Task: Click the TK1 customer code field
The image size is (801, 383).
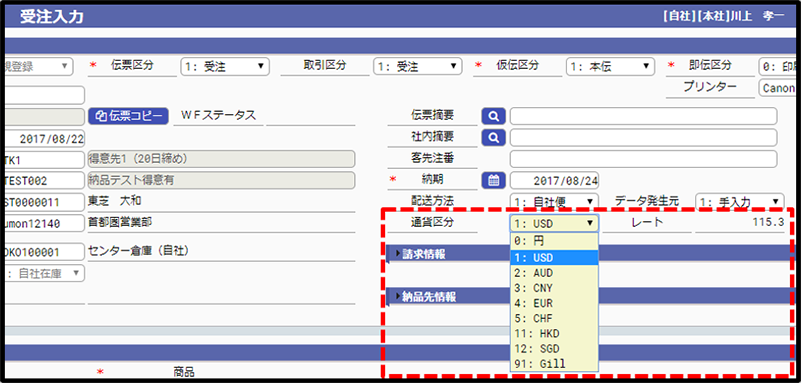Action: (x=45, y=160)
